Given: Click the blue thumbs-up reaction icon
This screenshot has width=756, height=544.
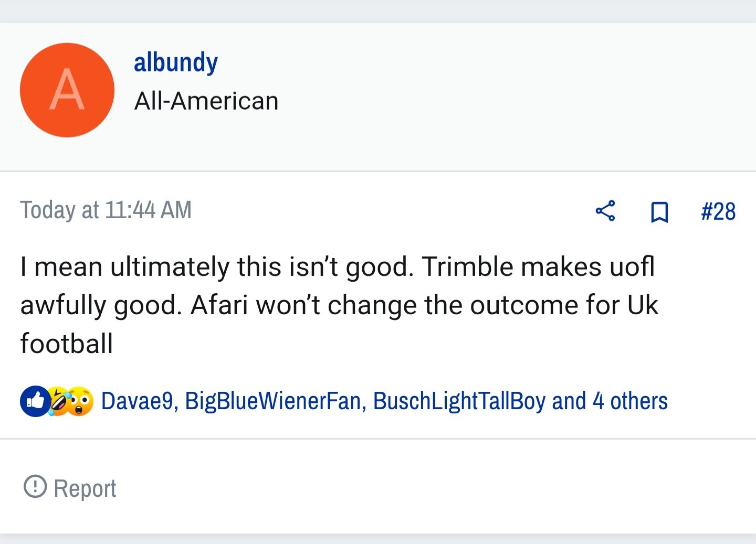Looking at the screenshot, I should click(35, 401).
